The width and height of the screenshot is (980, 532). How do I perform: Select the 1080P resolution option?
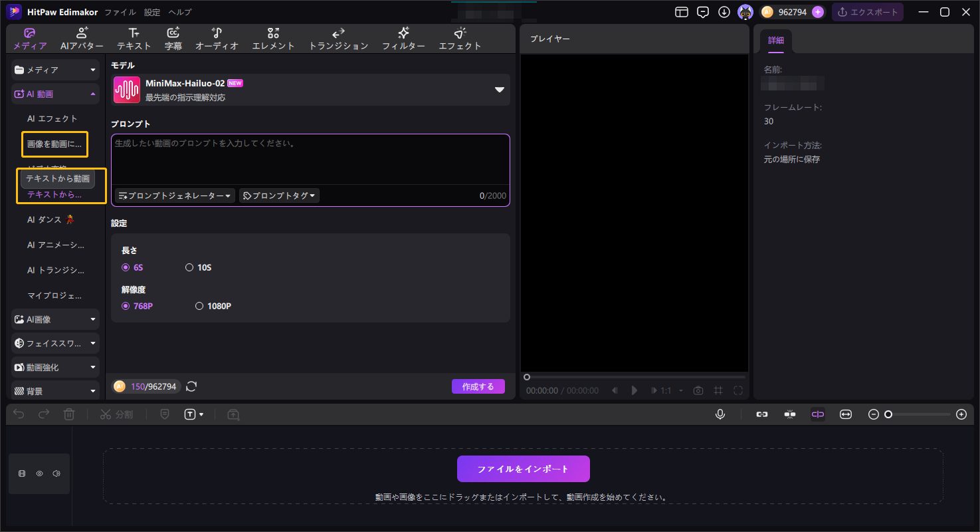click(199, 305)
